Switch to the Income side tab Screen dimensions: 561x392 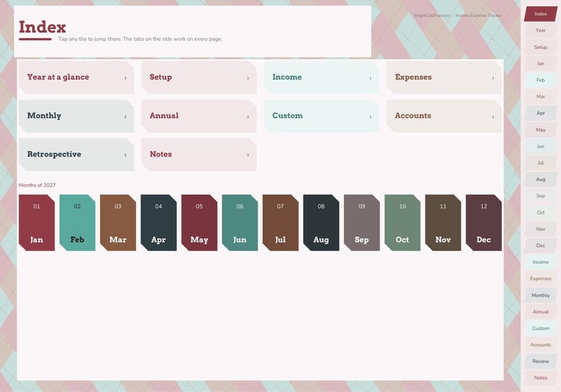coord(541,262)
